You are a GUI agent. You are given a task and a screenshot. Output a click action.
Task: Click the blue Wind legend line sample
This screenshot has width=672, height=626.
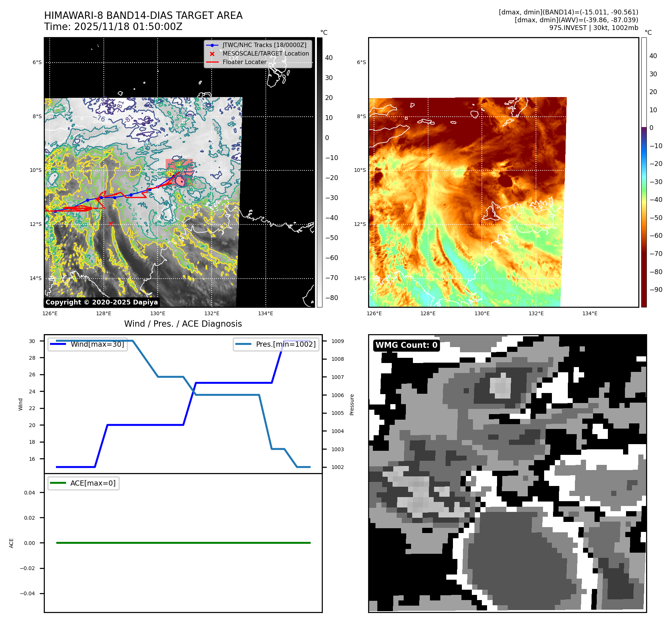[58, 344]
